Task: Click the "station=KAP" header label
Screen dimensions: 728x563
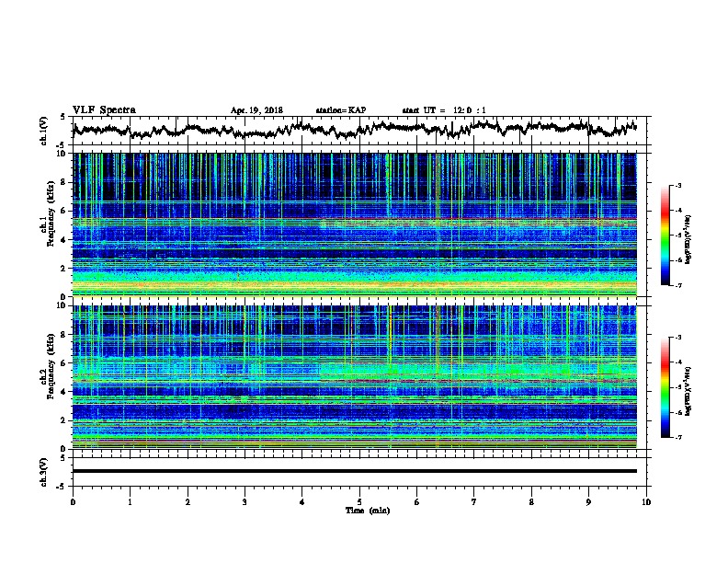Action: [341, 110]
